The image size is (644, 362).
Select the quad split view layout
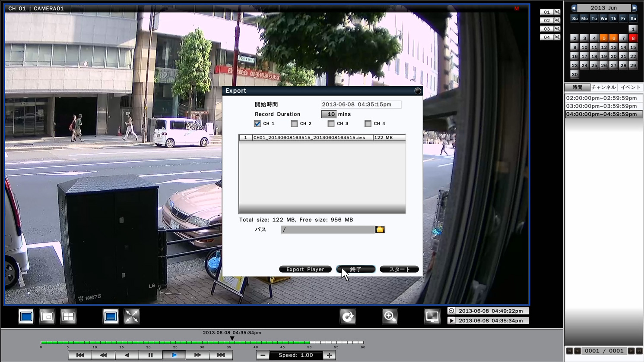pos(68,317)
